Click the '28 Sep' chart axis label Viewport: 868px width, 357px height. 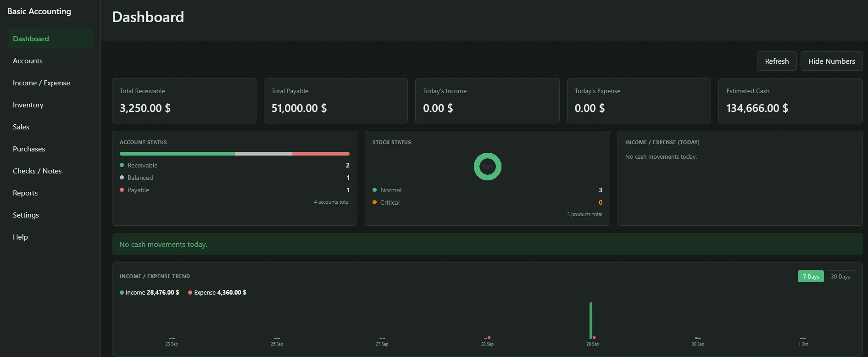[x=487, y=344]
